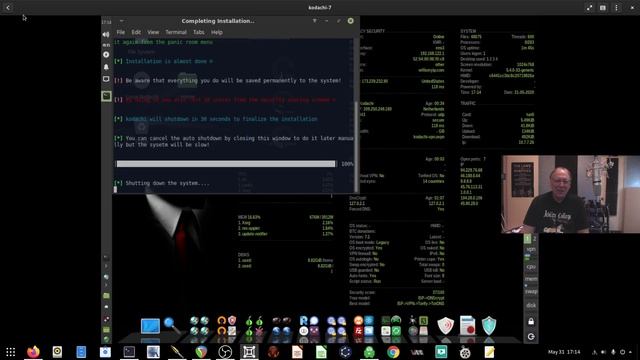Screen dimensions: 640x360
Task: Open the Tabs menu in terminal
Action: point(199,32)
